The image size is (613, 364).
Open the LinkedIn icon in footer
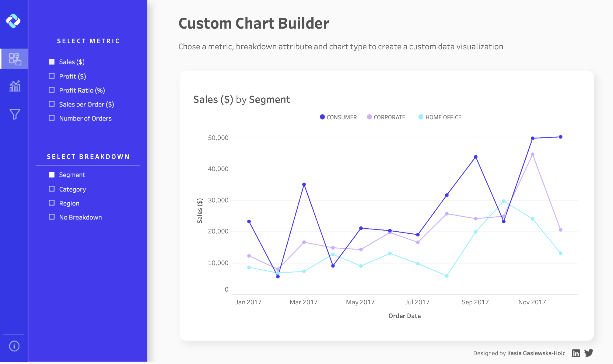(576, 353)
